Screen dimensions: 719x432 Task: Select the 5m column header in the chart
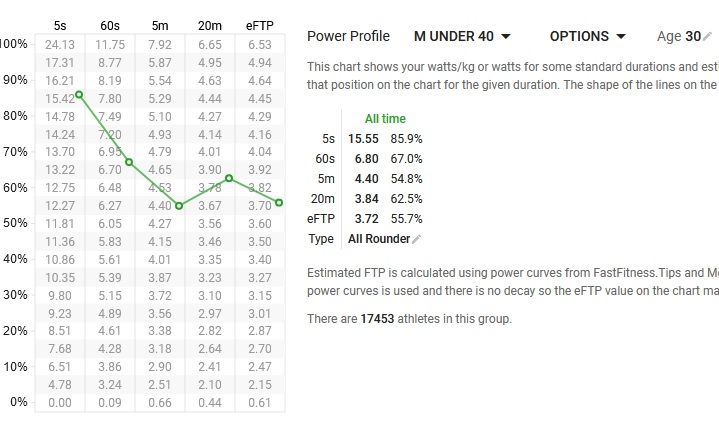click(x=160, y=25)
